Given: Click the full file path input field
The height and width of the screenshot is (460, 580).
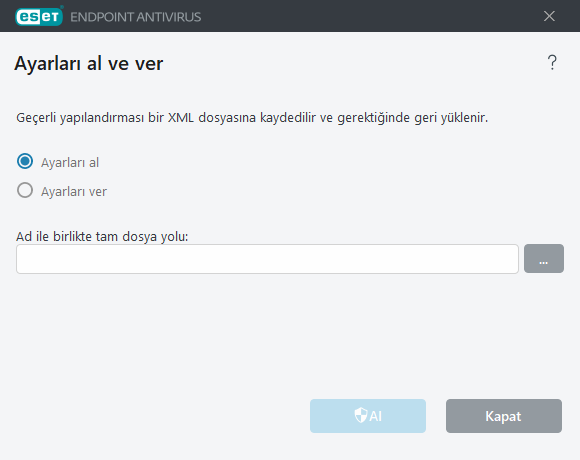Looking at the screenshot, I should 267,259.
